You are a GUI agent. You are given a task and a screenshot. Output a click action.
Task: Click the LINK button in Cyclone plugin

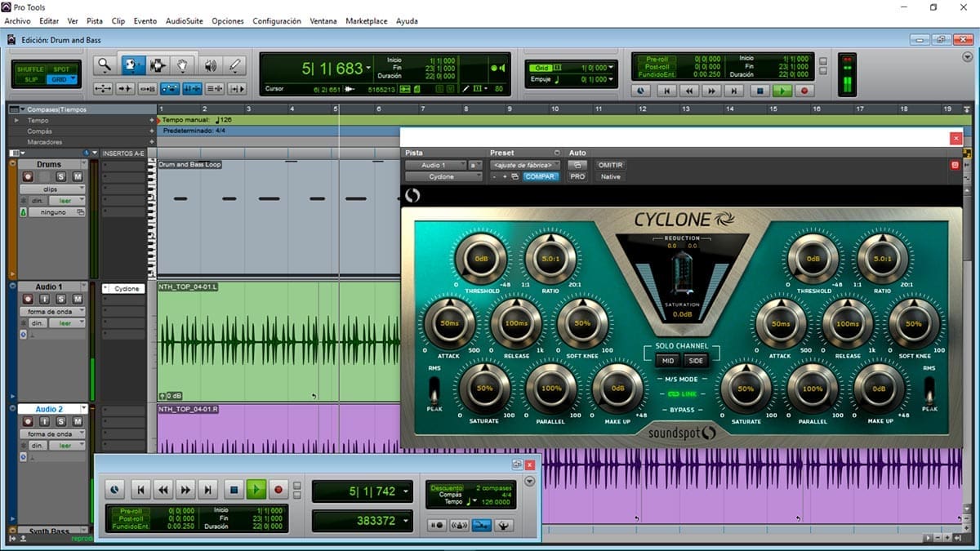click(682, 393)
